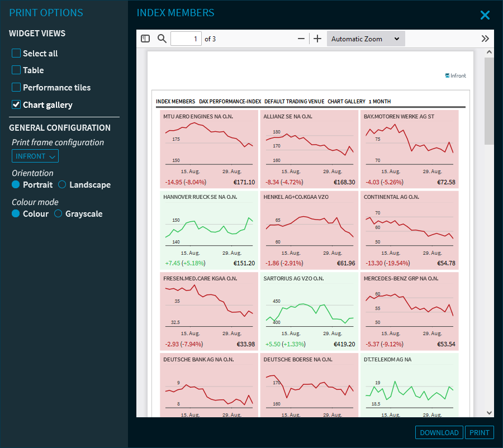Click the DOWNLOAD button
Screen dimensions: 503x448
439,432
